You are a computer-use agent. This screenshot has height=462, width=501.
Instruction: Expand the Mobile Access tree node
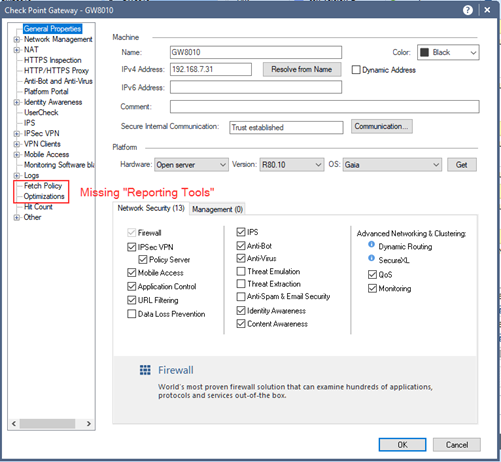(x=17, y=155)
